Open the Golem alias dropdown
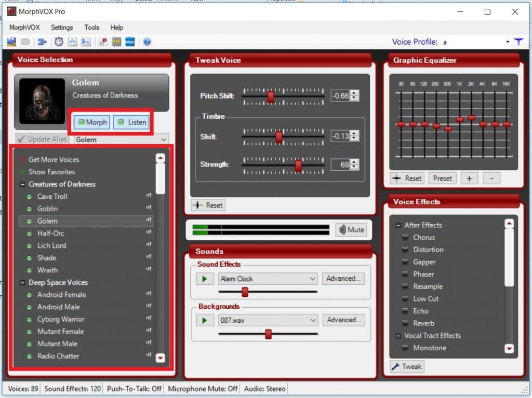Viewport: 532px width, 398px height. [164, 140]
